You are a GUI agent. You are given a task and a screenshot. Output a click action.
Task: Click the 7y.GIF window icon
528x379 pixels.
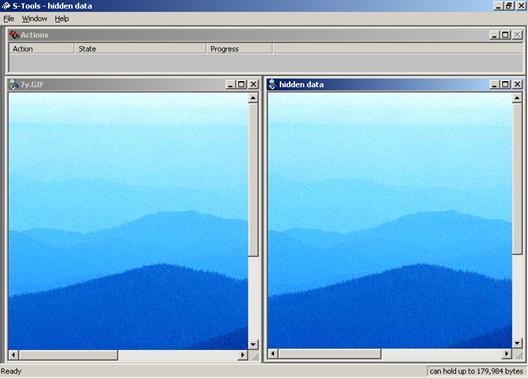(x=14, y=84)
